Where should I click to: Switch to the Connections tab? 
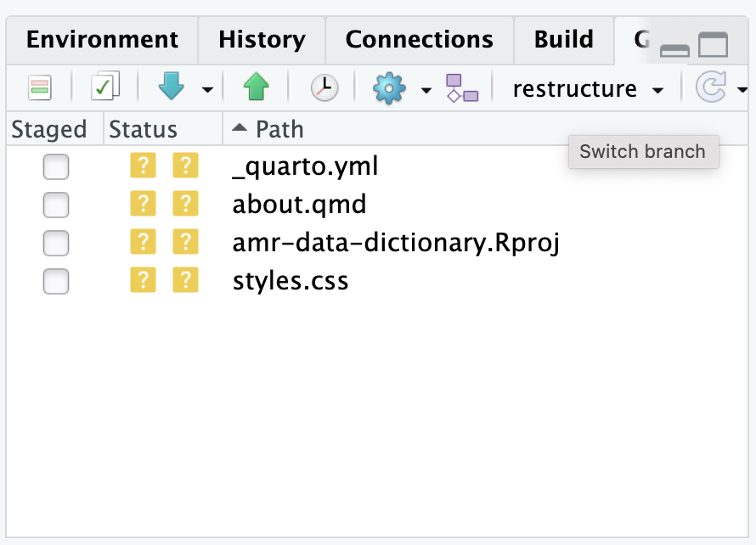click(419, 40)
